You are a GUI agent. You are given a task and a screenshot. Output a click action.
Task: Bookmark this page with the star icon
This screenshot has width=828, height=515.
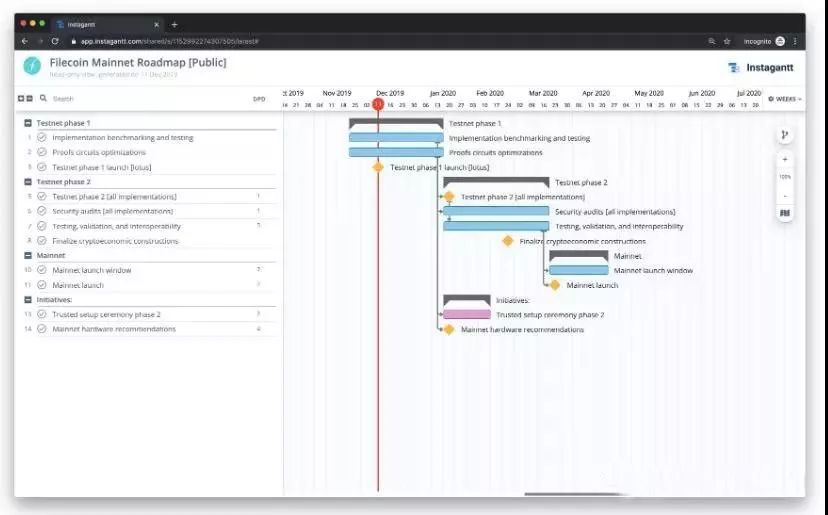click(727, 41)
